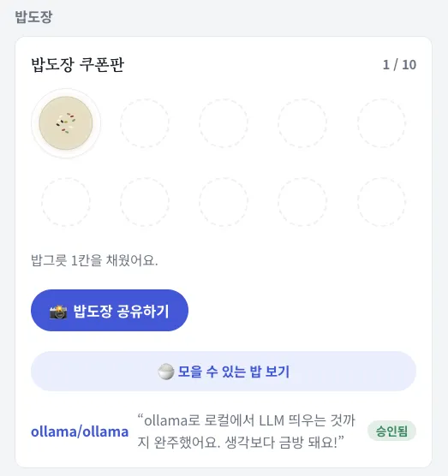Image resolution: width=448 pixels, height=476 pixels.
Task: Select the last empty slot in the bottom row
Action: click(x=381, y=202)
